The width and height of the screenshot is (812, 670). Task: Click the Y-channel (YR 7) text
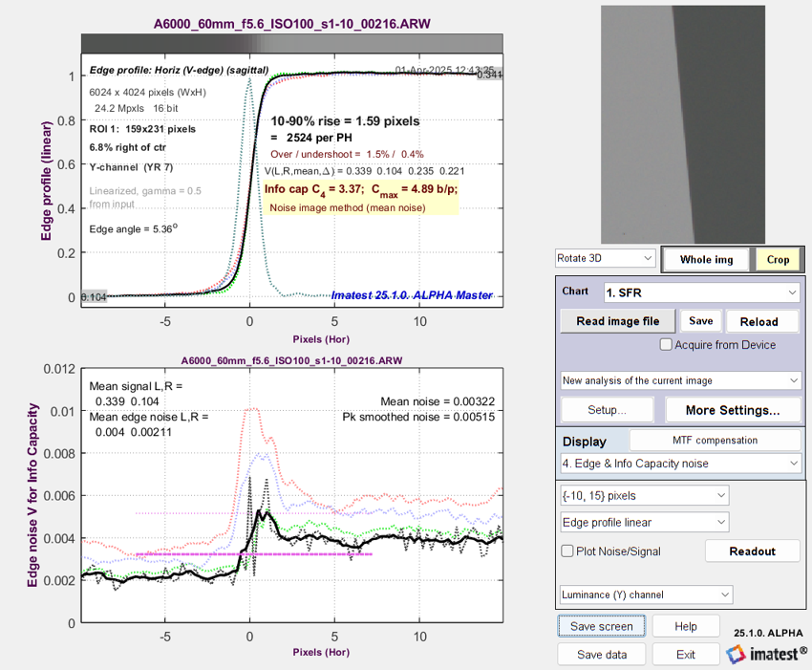(x=131, y=167)
